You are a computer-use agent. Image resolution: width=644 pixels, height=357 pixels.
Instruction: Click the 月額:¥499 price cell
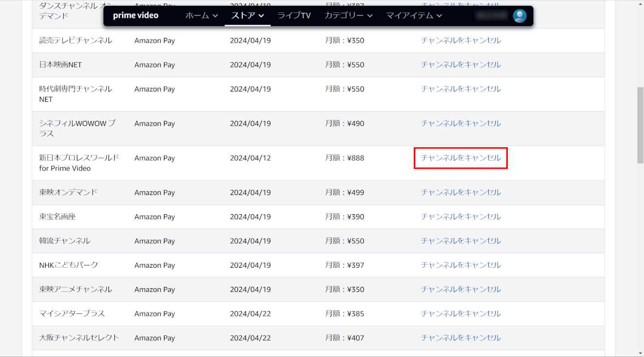pyautogui.click(x=345, y=192)
